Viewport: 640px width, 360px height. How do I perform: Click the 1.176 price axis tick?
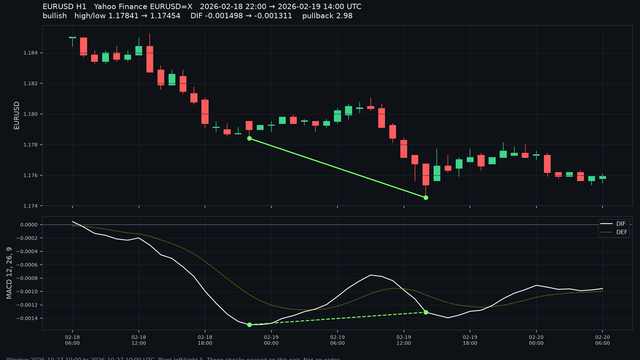31,176
